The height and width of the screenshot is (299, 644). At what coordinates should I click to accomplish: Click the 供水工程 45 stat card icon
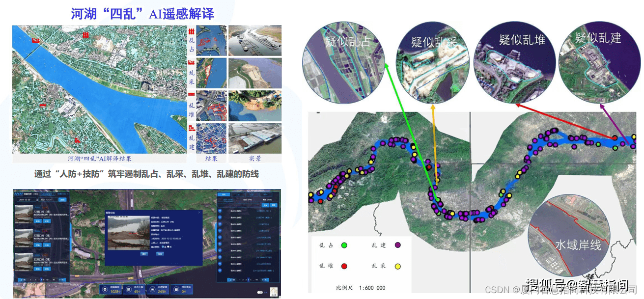[128, 289]
